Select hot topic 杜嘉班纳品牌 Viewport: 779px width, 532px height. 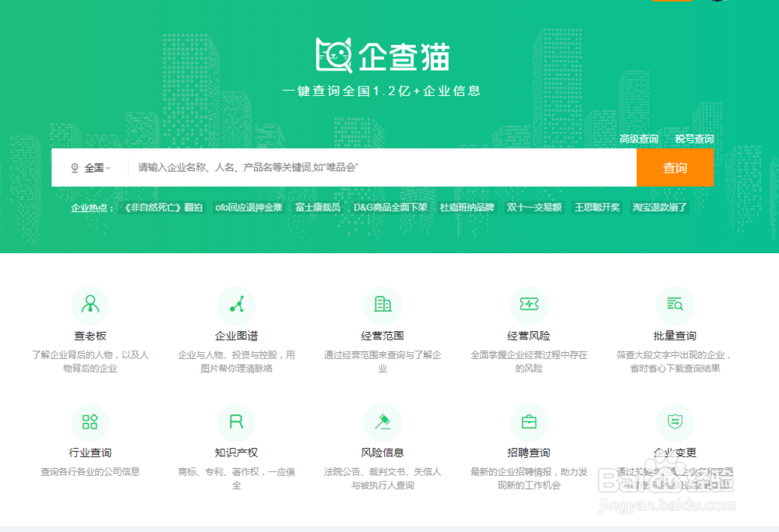(467, 207)
